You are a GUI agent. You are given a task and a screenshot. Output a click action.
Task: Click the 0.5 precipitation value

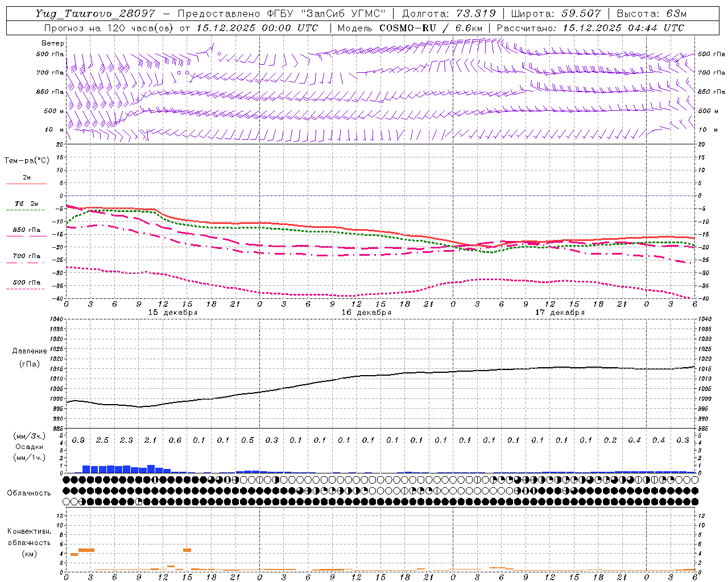tap(247, 440)
